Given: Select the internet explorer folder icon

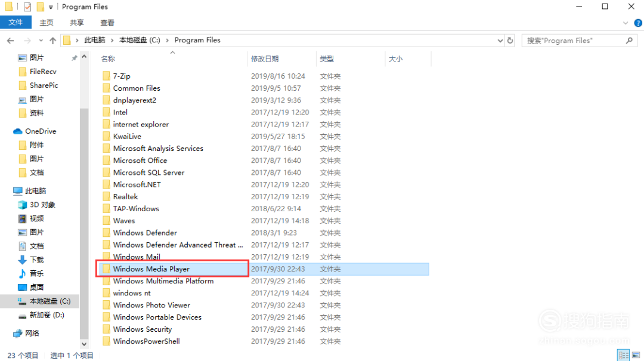Looking at the screenshot, I should [x=106, y=124].
